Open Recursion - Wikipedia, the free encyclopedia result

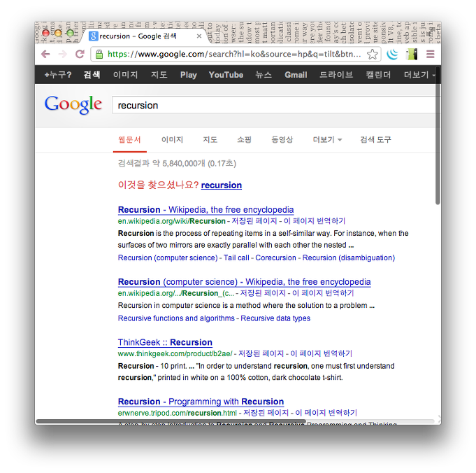pos(205,210)
